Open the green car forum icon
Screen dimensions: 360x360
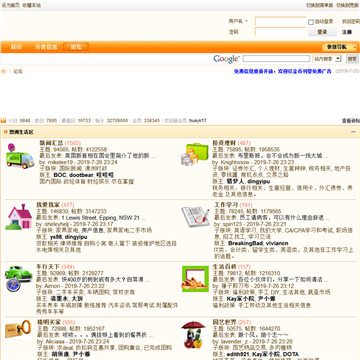pos(18,278)
